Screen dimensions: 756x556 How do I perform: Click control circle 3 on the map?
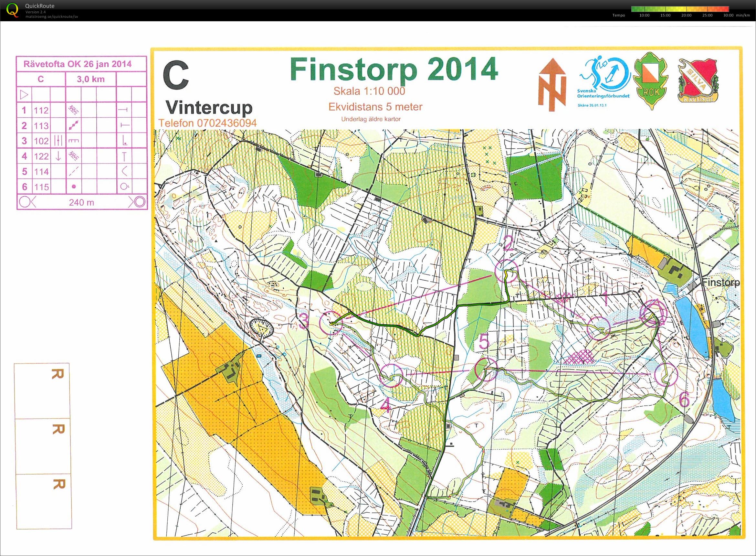click(331, 323)
